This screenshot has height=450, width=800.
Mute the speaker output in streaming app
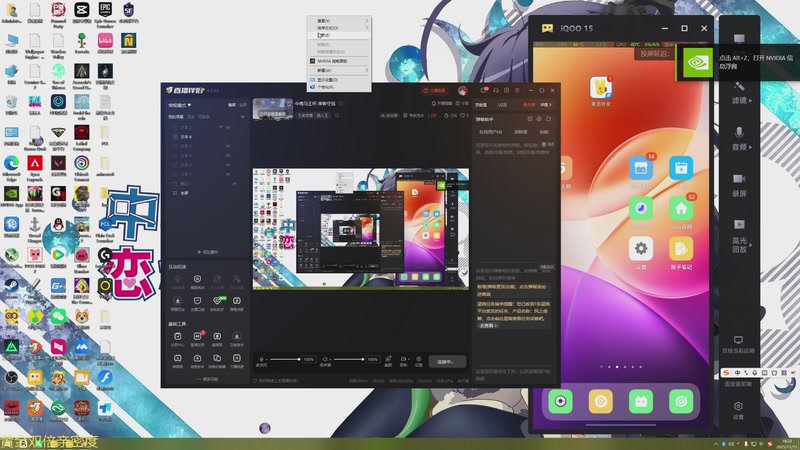click(x=327, y=359)
